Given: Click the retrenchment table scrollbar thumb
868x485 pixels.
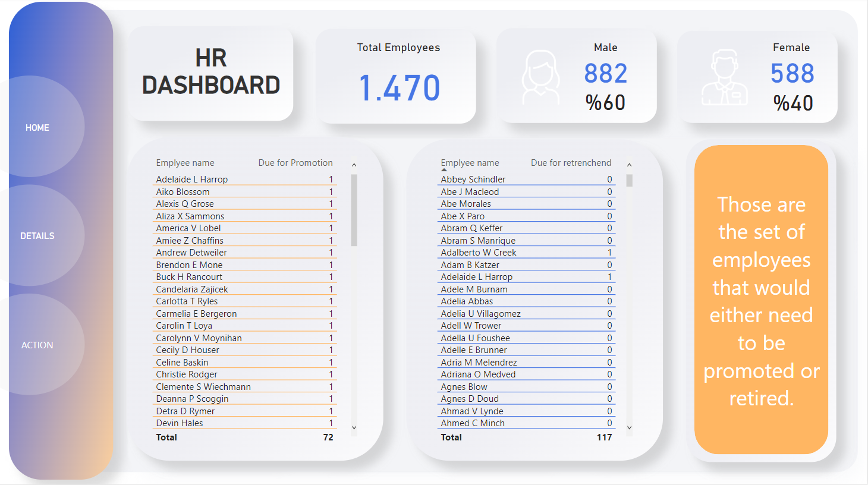Looking at the screenshot, I should (x=629, y=180).
